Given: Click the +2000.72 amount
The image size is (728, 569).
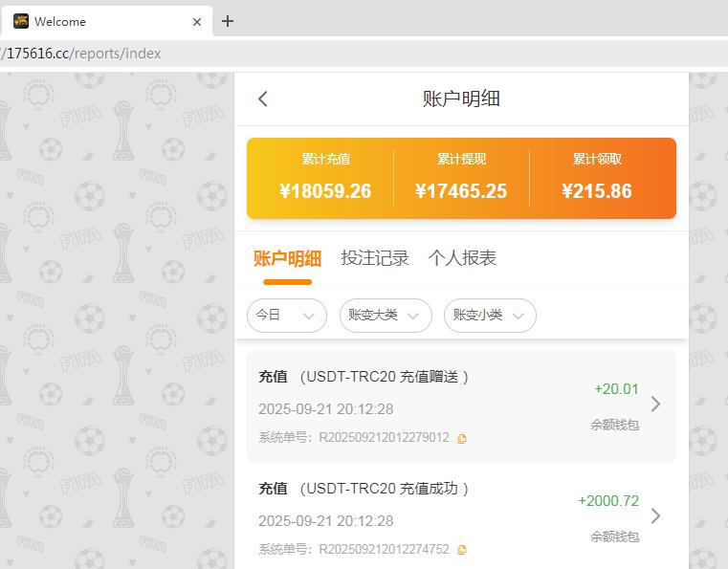Looking at the screenshot, I should (x=608, y=501).
